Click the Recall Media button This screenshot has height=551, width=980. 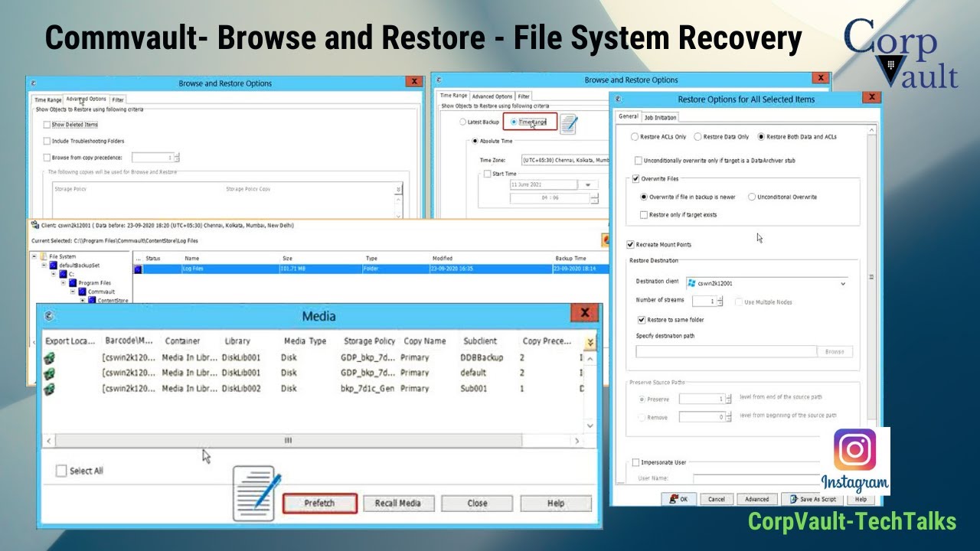point(397,503)
